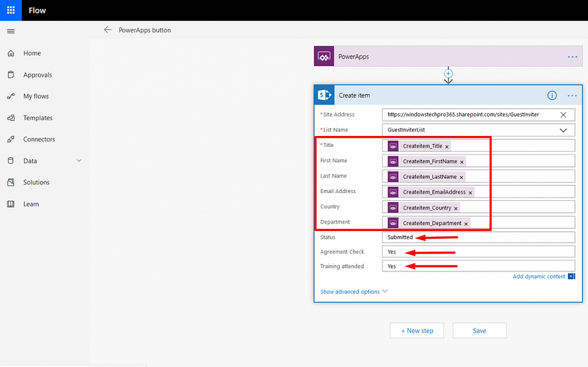This screenshot has height=367, width=588.
Task: Remove the Createitem_Country token
Action: tap(456, 209)
